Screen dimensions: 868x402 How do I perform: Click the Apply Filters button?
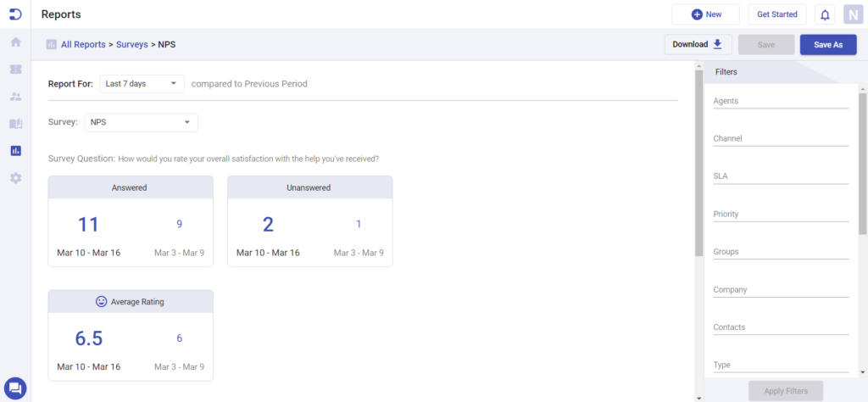[786, 391]
